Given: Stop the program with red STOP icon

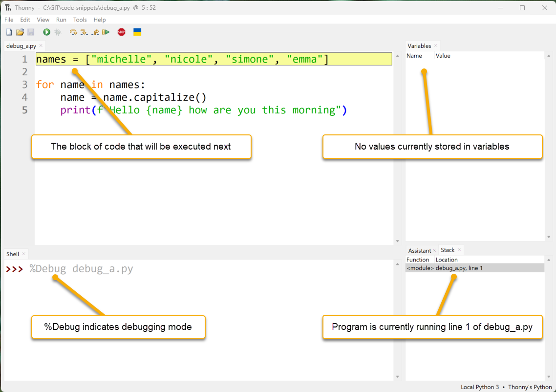Looking at the screenshot, I should coord(121,32).
